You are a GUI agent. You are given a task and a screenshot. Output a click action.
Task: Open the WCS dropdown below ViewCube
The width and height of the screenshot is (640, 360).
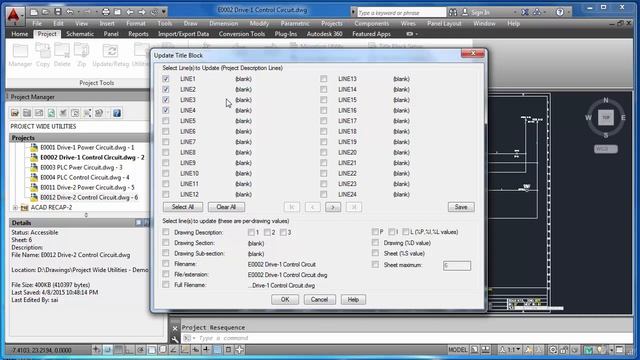point(606,149)
